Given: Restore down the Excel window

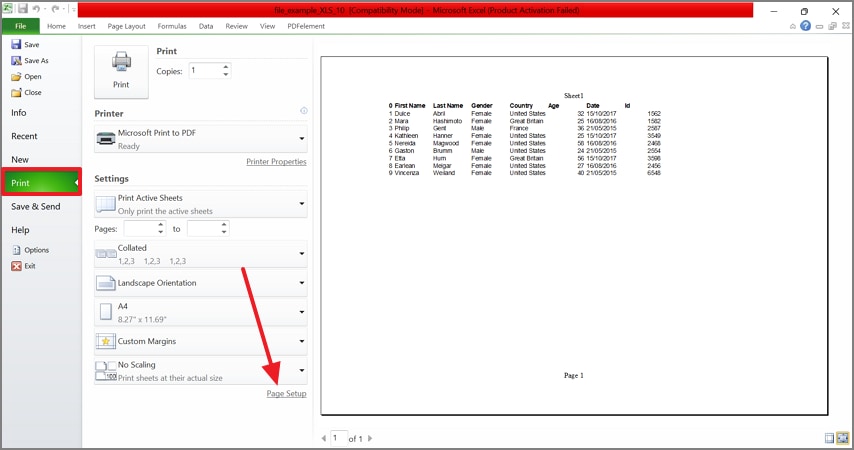Looking at the screenshot, I should 804,11.
